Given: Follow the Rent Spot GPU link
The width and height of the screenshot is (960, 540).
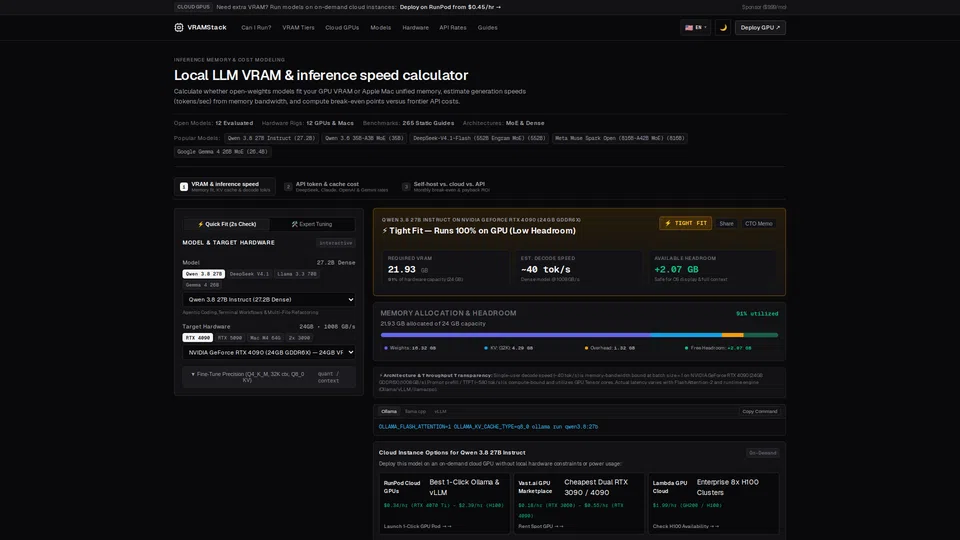Looking at the screenshot, I should [x=541, y=527].
